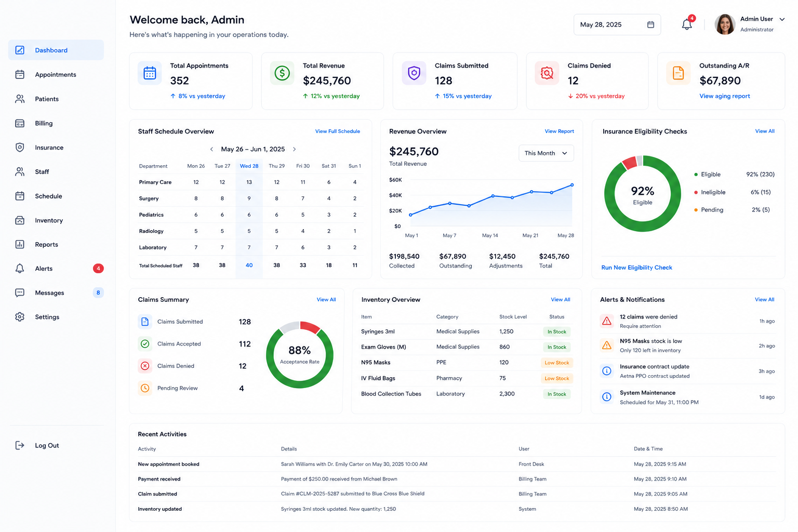798x532 pixels.
Task: Go to previous week in staff schedule
Action: [x=211, y=149]
